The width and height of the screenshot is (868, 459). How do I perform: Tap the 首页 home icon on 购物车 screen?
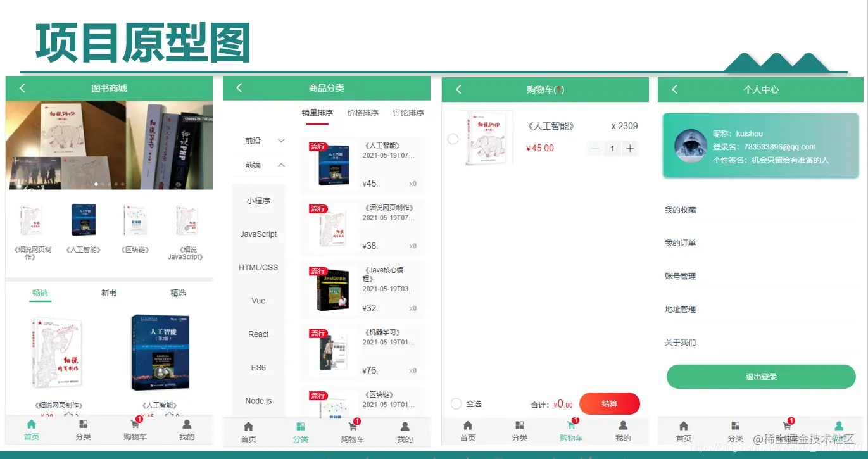(x=467, y=427)
